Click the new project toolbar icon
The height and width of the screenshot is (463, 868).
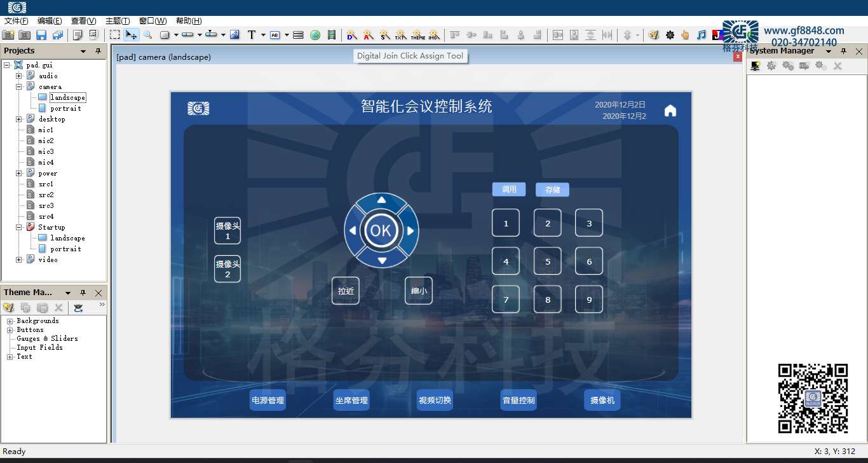coord(8,35)
